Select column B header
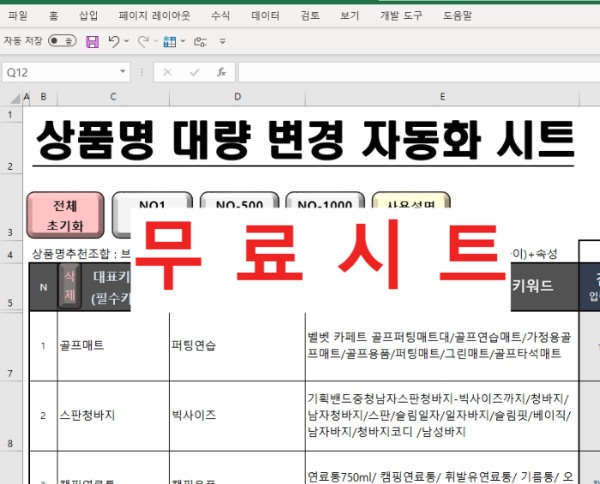 44,97
